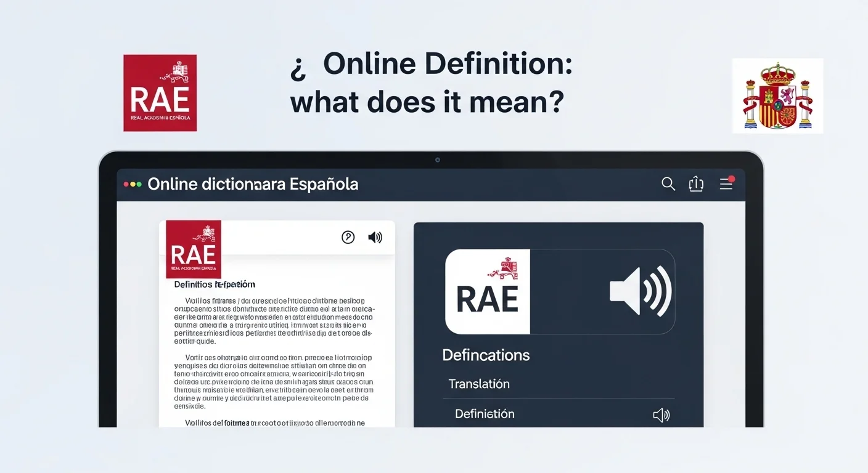Image resolution: width=868 pixels, height=473 pixels.
Task: Select the Spanish coat of arms emblem
Action: pos(777,95)
